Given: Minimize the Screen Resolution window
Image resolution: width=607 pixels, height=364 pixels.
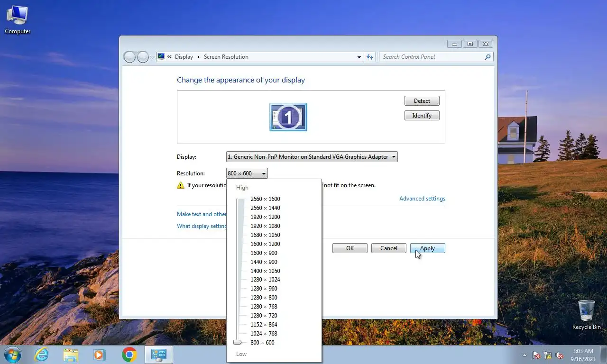Looking at the screenshot, I should pyautogui.click(x=454, y=44).
